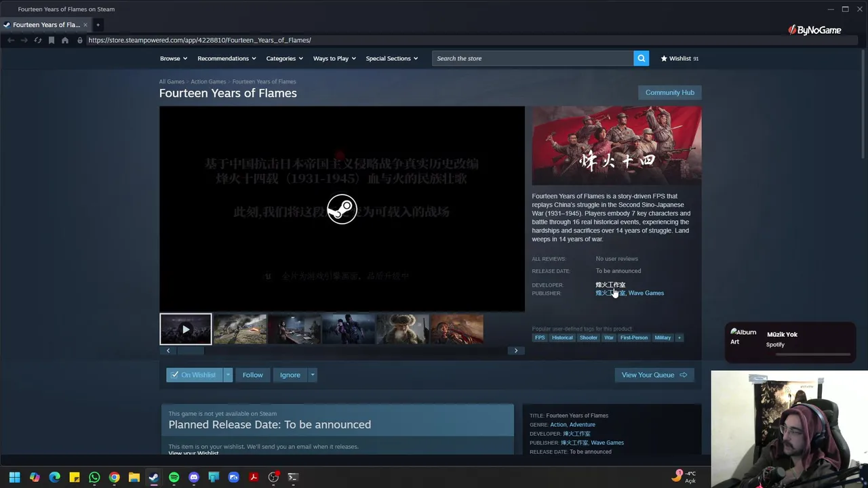
Task: Click the blue magnifier search button
Action: click(x=641, y=58)
